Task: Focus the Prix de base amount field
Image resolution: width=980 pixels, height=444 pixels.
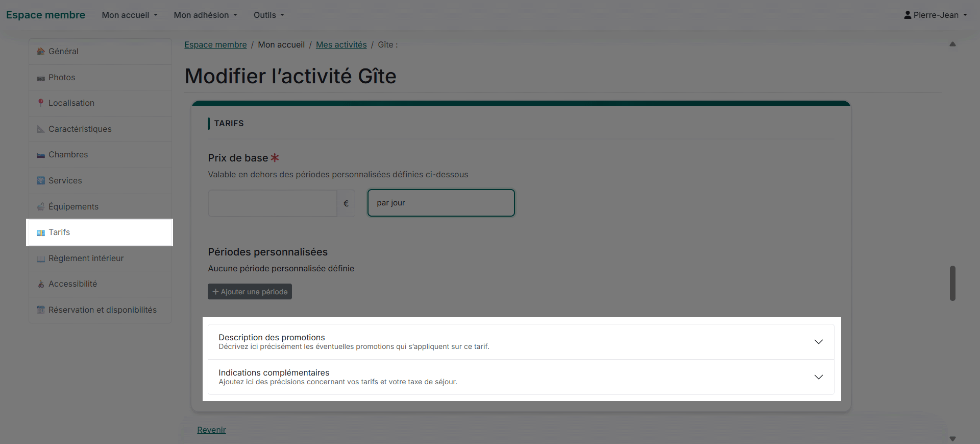Action: click(272, 203)
